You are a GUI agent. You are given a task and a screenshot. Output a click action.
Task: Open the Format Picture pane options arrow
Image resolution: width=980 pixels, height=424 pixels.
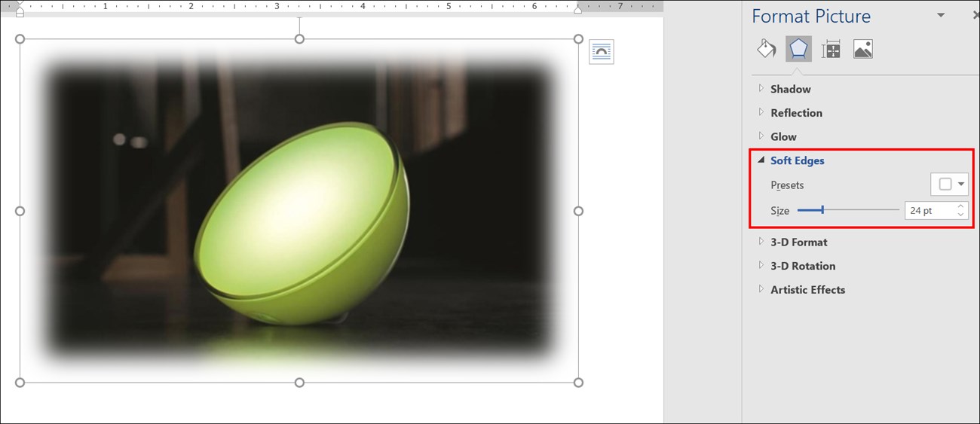coord(940,16)
